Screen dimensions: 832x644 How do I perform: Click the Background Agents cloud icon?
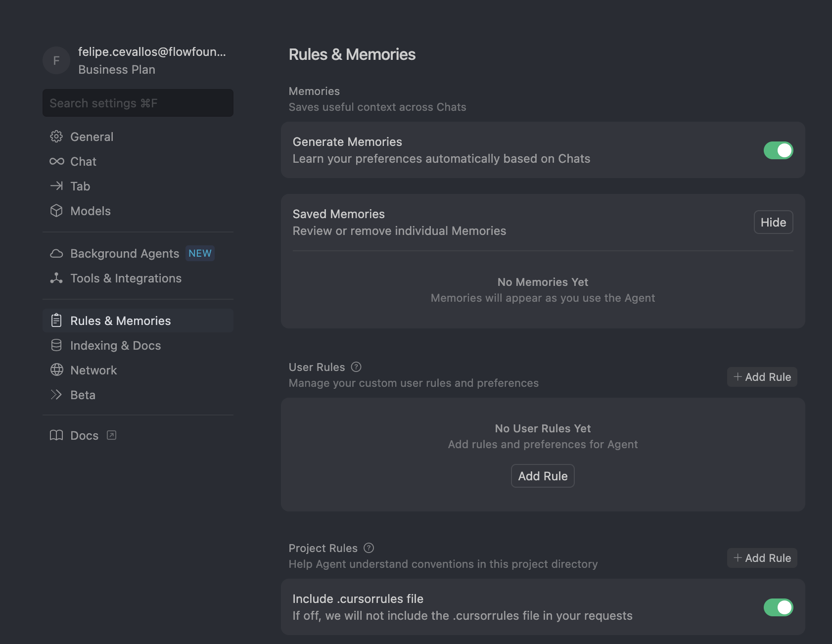(56, 254)
